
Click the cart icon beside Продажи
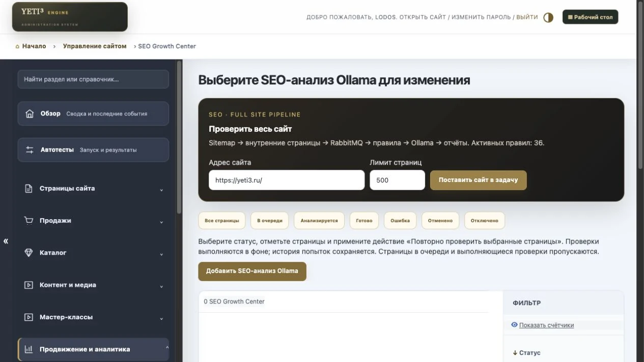coord(29,221)
